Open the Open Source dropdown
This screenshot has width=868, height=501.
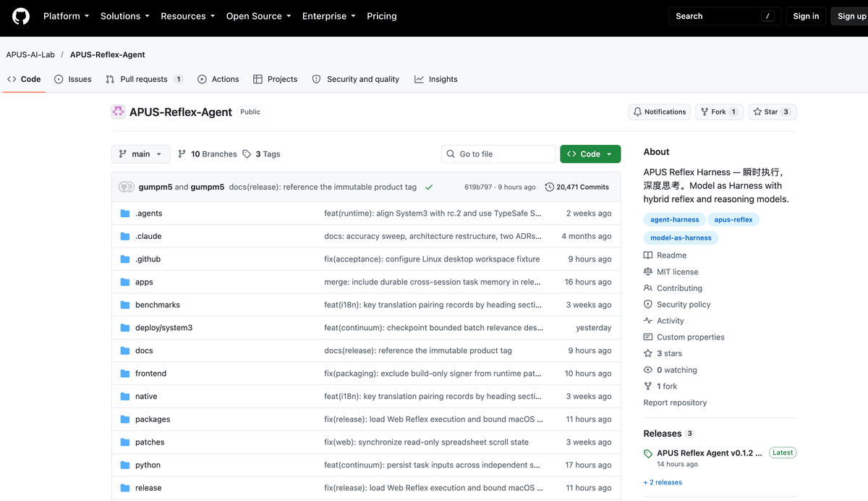click(x=258, y=16)
